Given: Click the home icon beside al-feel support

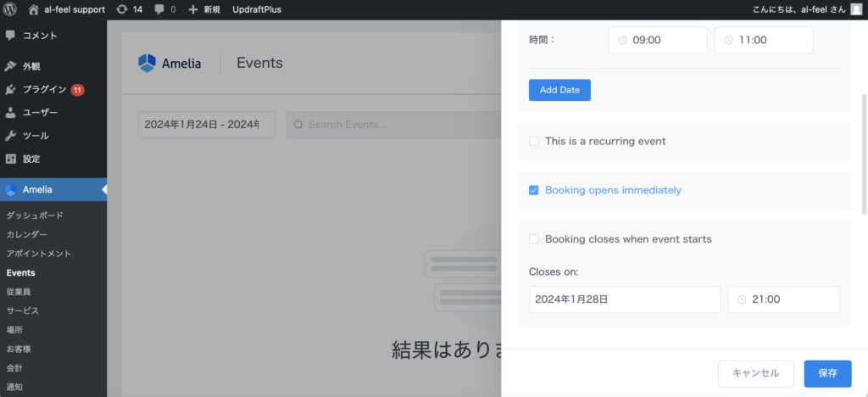Looking at the screenshot, I should tap(34, 9).
